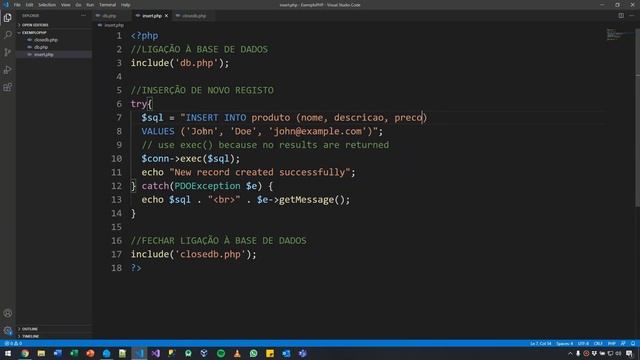Click line number 10 in gutter
640x360 pixels.
tap(116, 158)
